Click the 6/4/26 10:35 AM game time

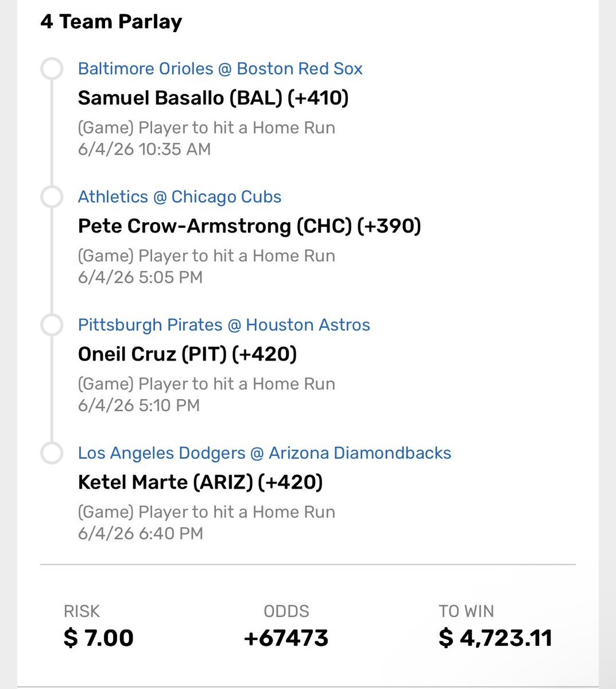click(x=145, y=149)
